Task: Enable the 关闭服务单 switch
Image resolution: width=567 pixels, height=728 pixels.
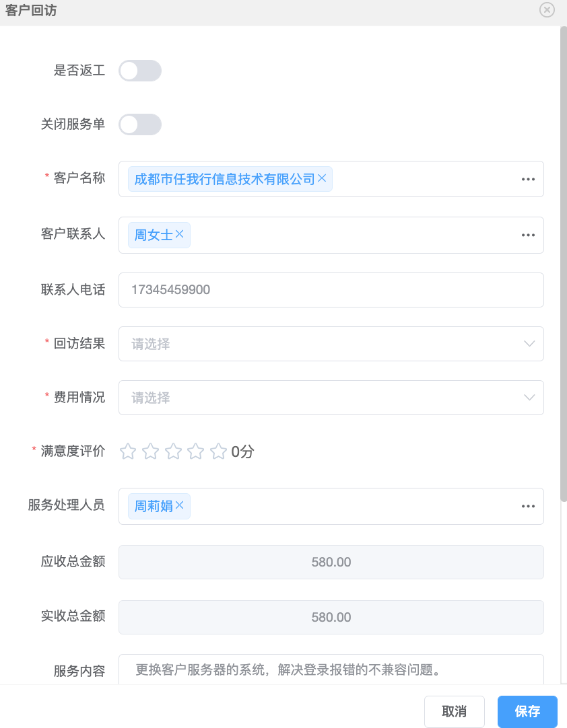Action: tap(140, 124)
